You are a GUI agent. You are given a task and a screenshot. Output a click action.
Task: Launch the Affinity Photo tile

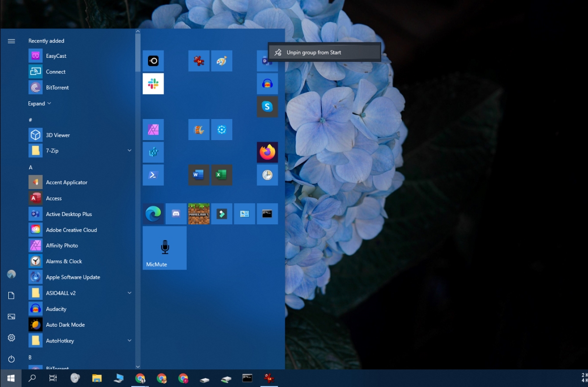153,129
